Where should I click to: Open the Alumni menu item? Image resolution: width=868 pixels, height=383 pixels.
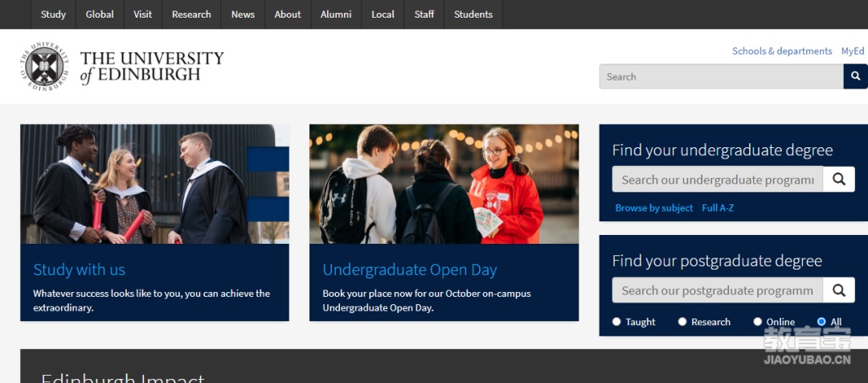coord(336,14)
